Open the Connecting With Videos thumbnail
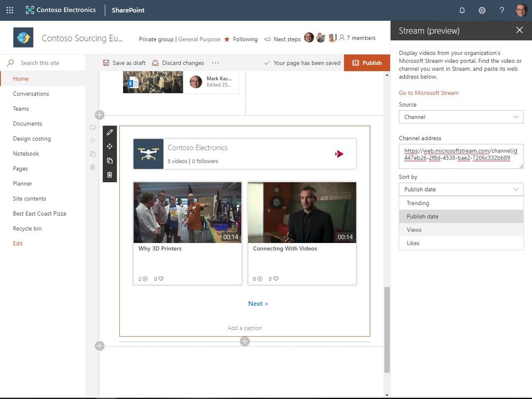 click(302, 213)
